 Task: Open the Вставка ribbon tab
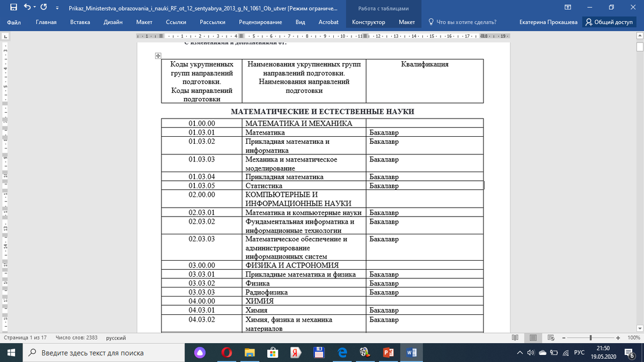80,22
